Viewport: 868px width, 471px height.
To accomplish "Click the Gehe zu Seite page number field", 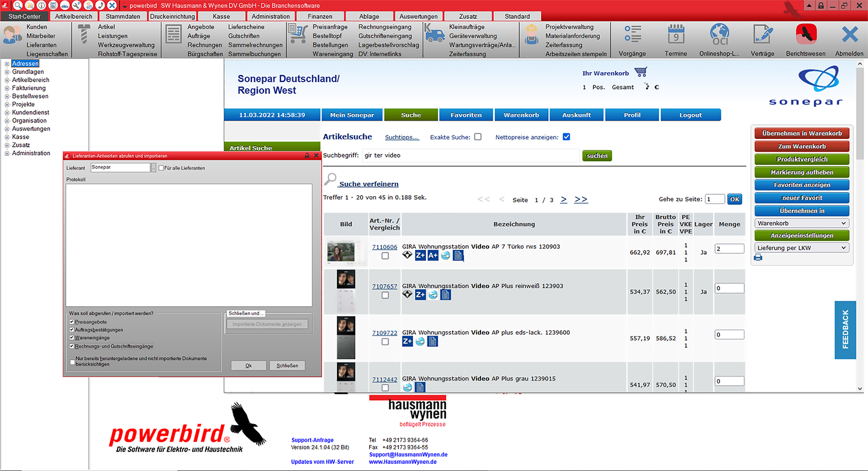I will (715, 199).
